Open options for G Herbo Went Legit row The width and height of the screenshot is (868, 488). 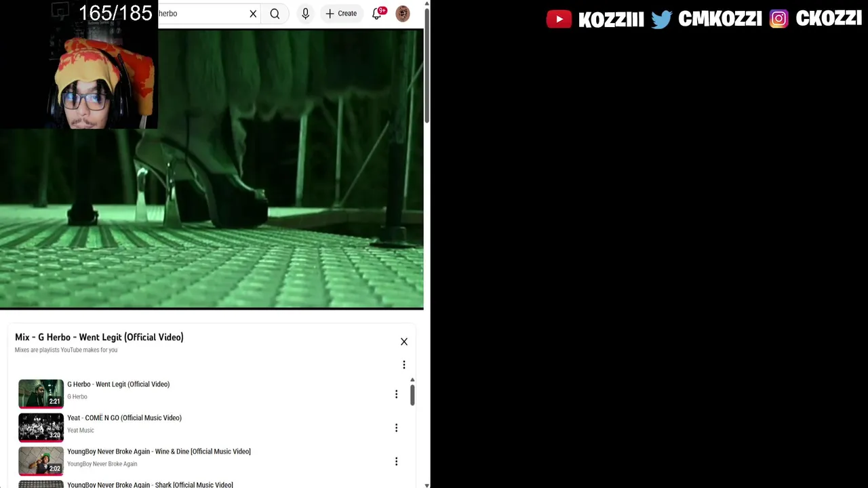pyautogui.click(x=397, y=394)
